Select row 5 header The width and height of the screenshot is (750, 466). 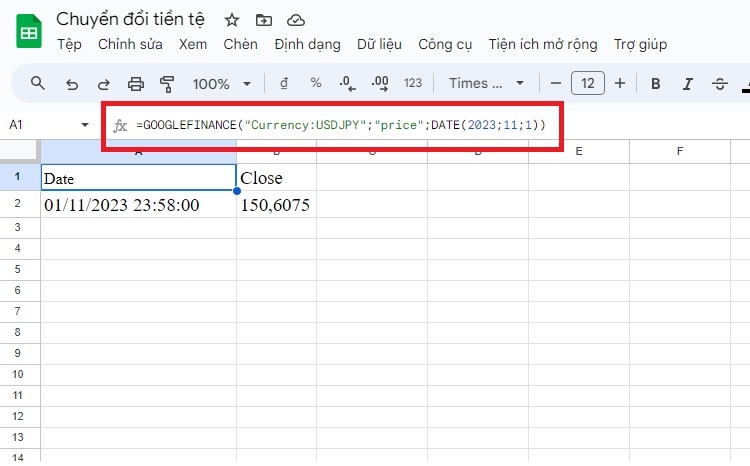[18, 269]
